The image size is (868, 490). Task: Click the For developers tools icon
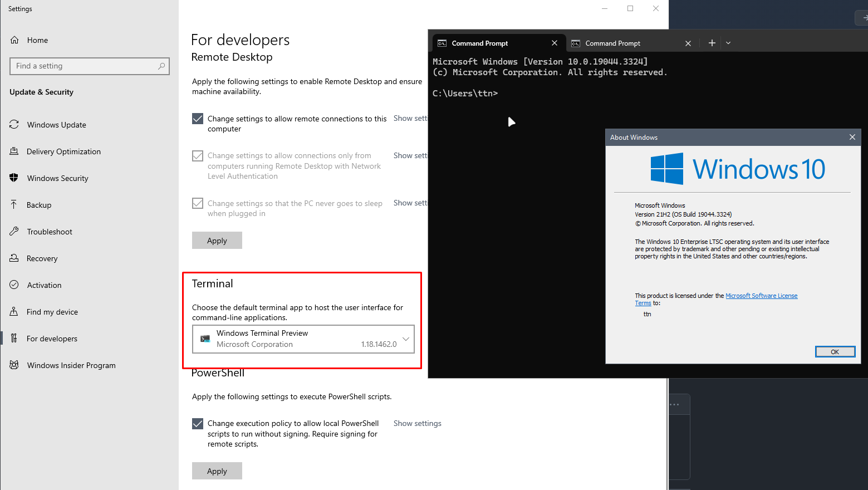pos(14,339)
